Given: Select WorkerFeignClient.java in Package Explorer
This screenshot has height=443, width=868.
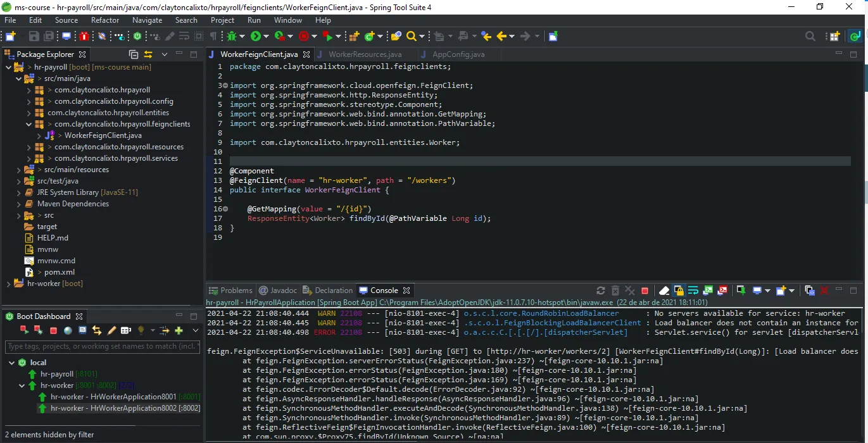Looking at the screenshot, I should pos(103,135).
